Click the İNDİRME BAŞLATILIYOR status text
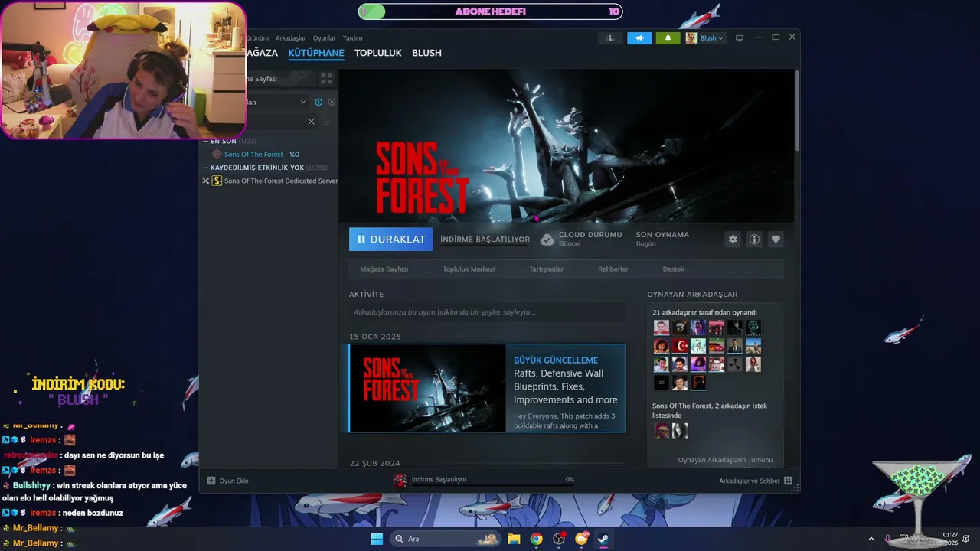This screenshot has height=551, width=980. (x=485, y=240)
